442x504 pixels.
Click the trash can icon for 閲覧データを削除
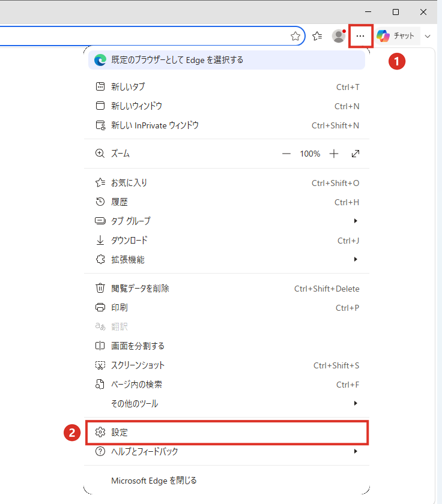100,288
